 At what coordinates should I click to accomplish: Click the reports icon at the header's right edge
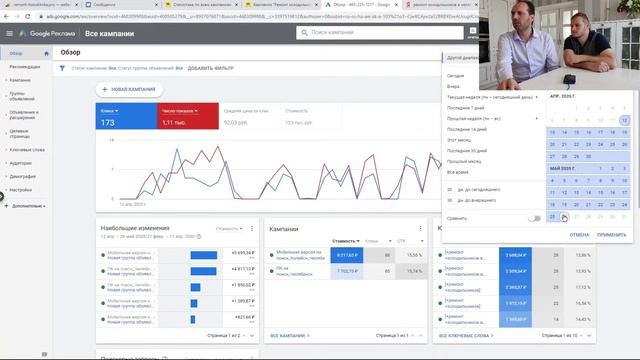point(473,32)
